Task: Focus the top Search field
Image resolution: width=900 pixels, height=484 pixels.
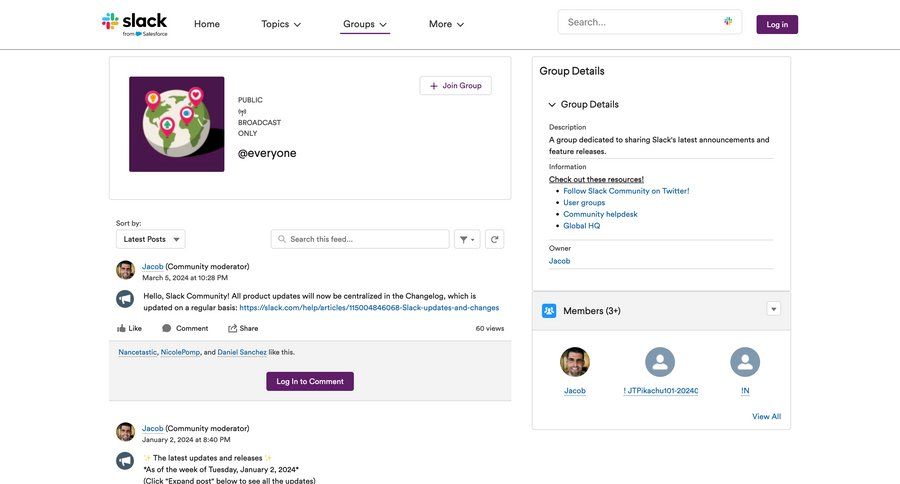Action: tap(650, 22)
